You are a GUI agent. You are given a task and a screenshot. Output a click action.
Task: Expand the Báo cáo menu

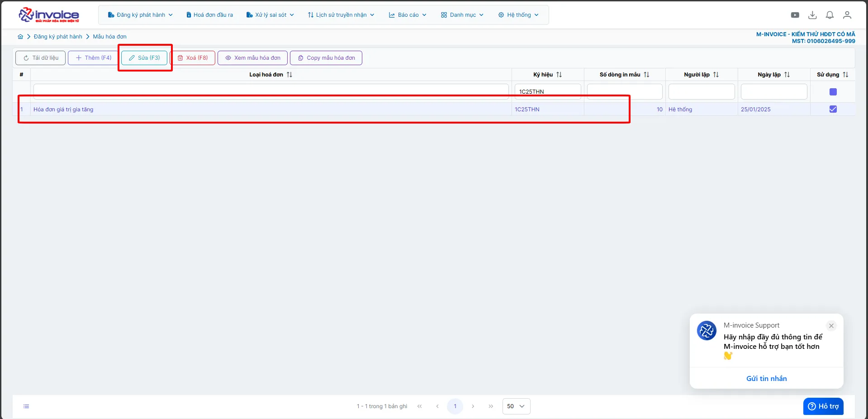pos(408,15)
